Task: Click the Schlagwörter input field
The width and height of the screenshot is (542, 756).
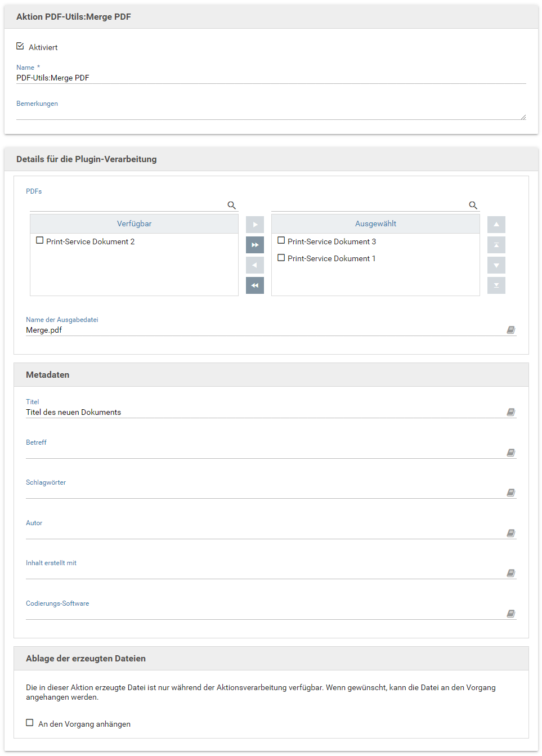Action: pos(265,493)
